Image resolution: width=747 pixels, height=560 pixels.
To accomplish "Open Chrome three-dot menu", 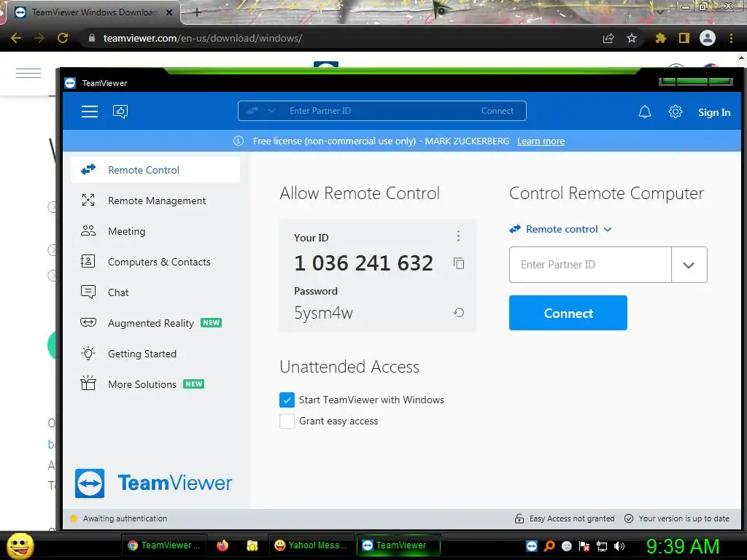I will [x=731, y=38].
